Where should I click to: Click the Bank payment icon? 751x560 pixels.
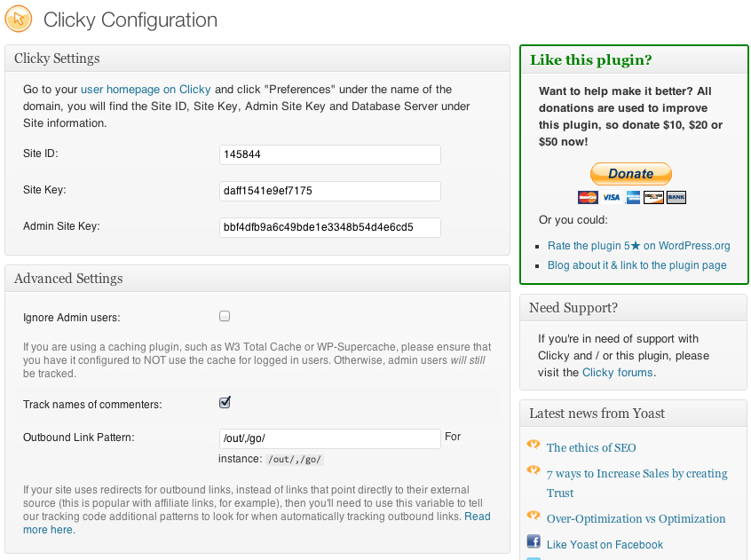tap(676, 197)
